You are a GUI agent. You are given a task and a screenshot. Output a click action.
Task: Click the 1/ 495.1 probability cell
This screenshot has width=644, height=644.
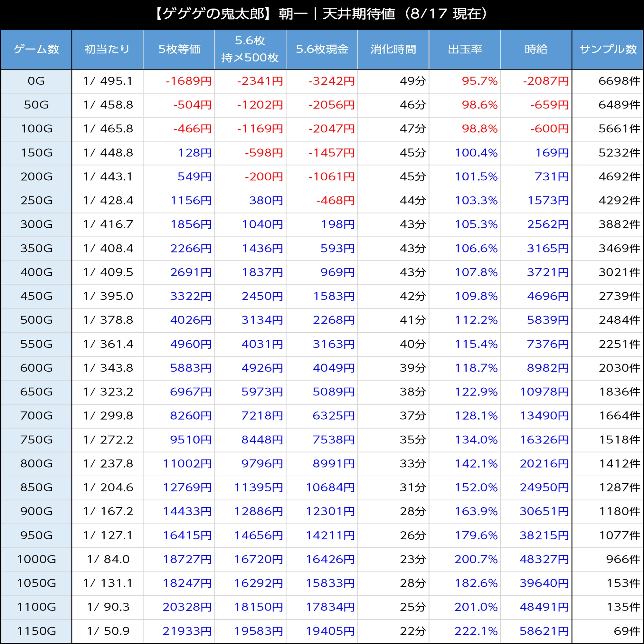pyautogui.click(x=107, y=81)
